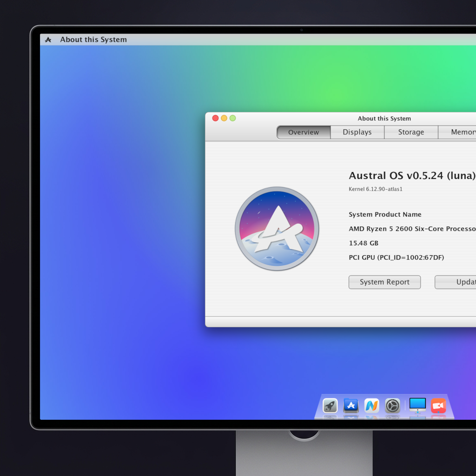Open the Austral logo menu in menu bar
476x476 pixels.
pos(48,40)
